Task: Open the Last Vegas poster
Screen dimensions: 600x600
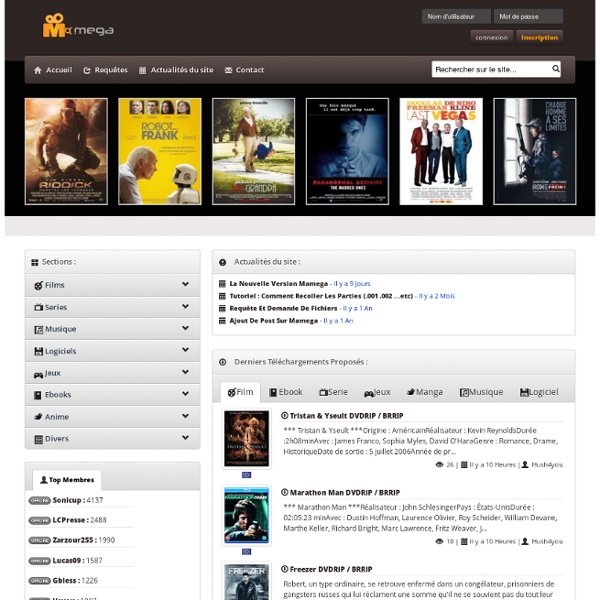Action: point(441,151)
